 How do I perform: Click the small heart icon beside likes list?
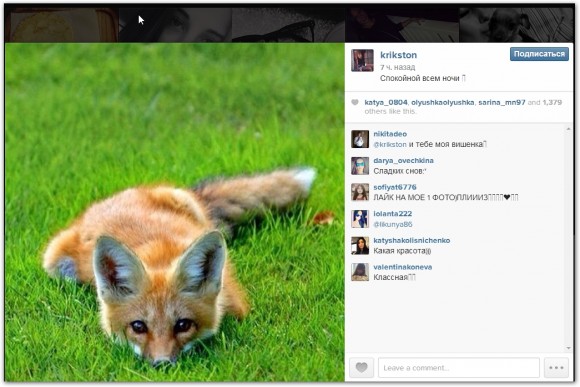pos(355,102)
